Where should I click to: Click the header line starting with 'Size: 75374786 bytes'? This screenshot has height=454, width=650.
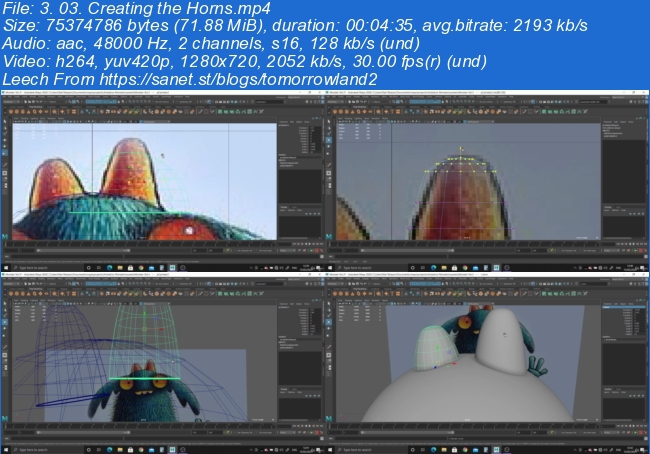click(x=295, y=26)
